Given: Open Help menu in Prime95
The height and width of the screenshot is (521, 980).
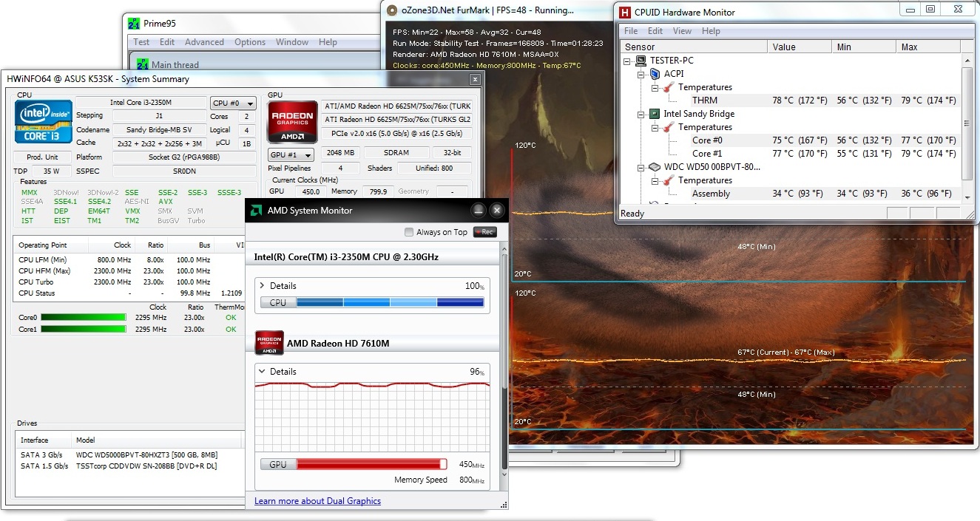Looking at the screenshot, I should pos(328,42).
